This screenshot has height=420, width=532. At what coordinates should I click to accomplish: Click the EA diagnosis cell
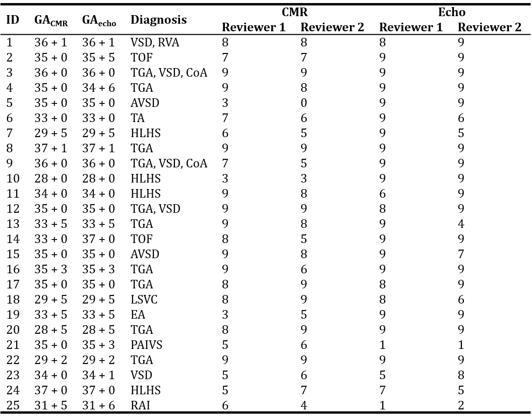[x=138, y=315]
